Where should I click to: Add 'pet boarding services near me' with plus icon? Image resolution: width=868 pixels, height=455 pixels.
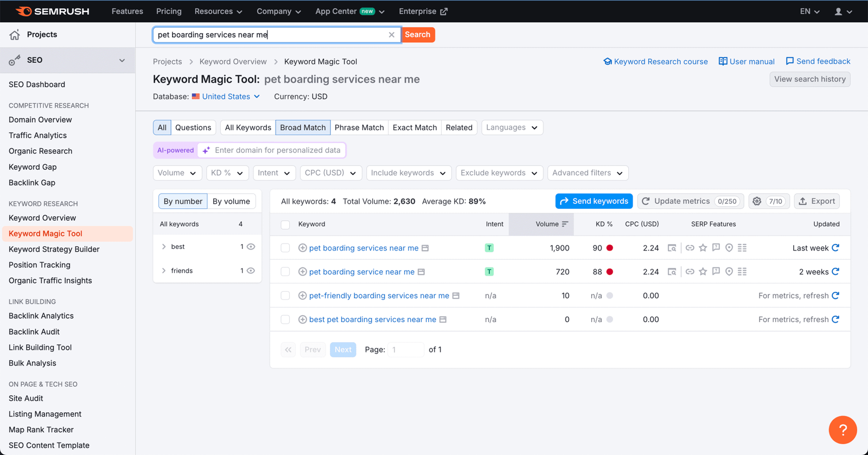(x=303, y=248)
